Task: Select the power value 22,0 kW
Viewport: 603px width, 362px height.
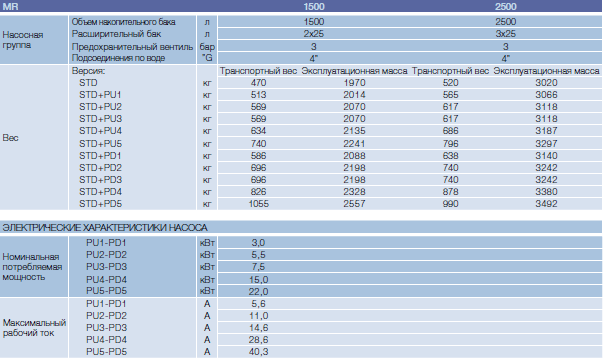Action: coord(258,291)
